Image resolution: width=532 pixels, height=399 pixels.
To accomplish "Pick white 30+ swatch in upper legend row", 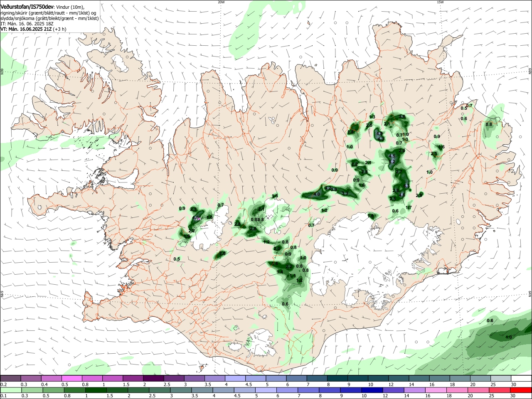I will [522, 378].
